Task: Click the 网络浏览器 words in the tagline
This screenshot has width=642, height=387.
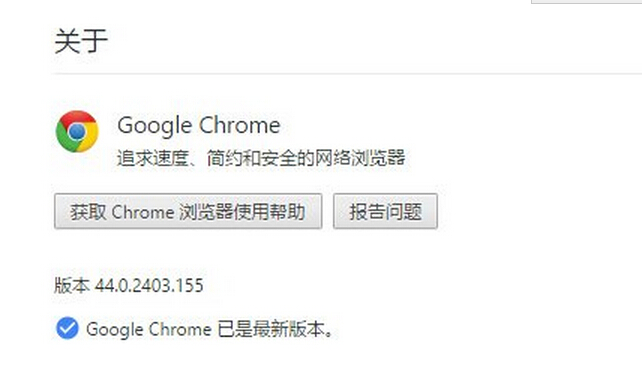Action: point(360,158)
